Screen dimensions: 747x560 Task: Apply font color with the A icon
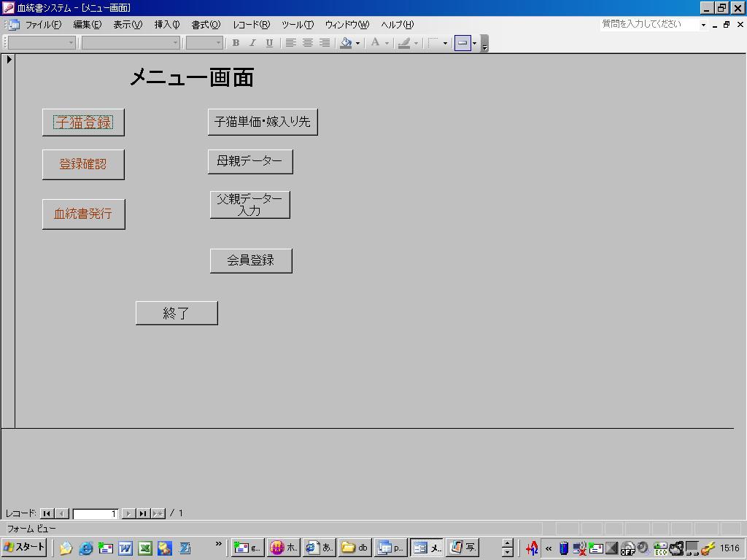tap(376, 43)
